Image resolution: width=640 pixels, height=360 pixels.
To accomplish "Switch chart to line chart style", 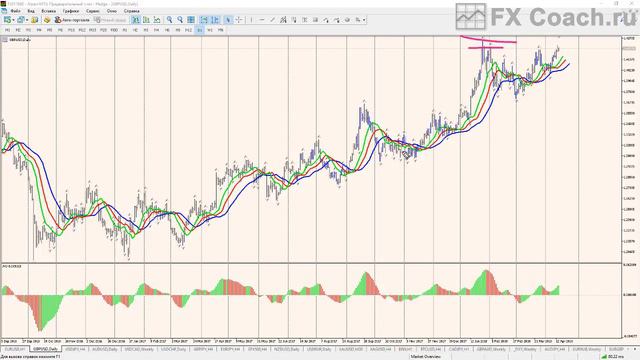I will tap(157, 20).
